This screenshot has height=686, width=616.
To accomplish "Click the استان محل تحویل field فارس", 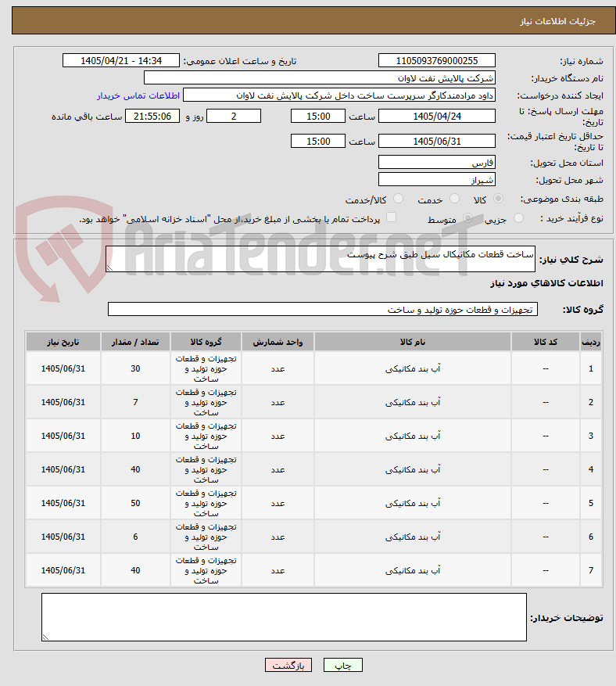I will (437, 163).
